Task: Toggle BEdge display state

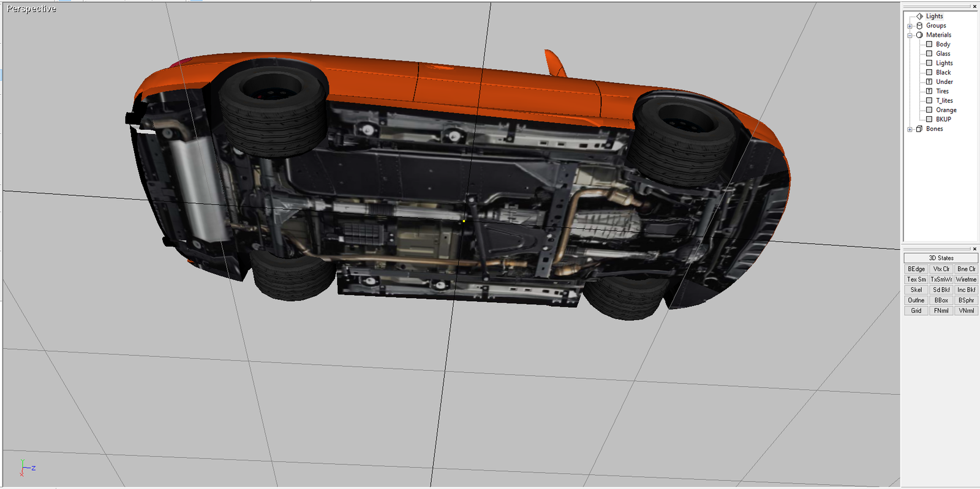Action: coord(916,269)
